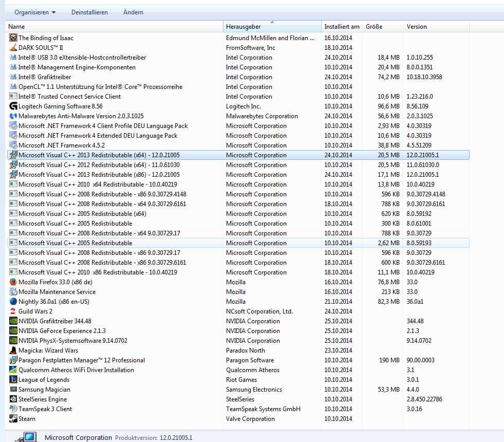This screenshot has width=504, height=442.
Task: Click the Guild Wars 2 icon
Action: point(13,311)
